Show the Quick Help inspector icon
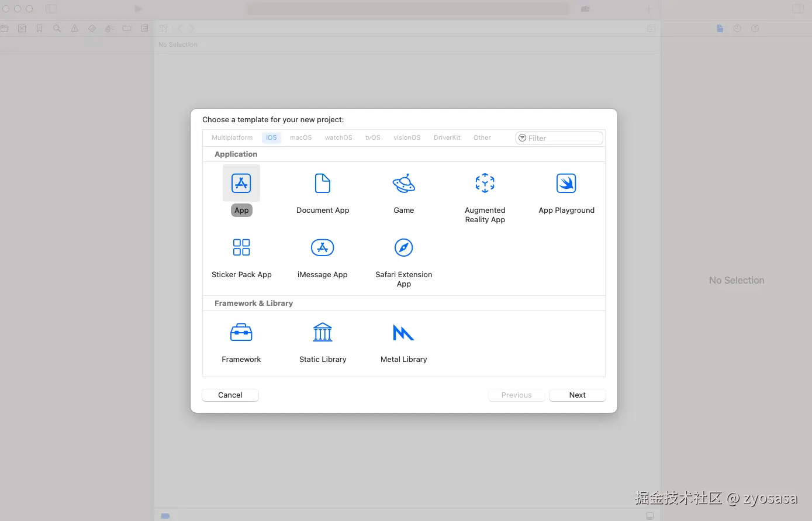The width and height of the screenshot is (812, 521). pos(755,28)
